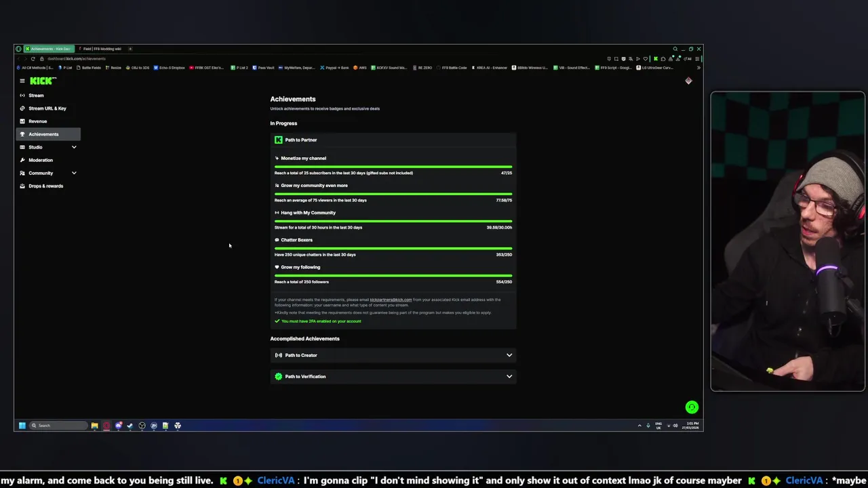
Task: Click the Grow my following progress bar
Action: 393,275
